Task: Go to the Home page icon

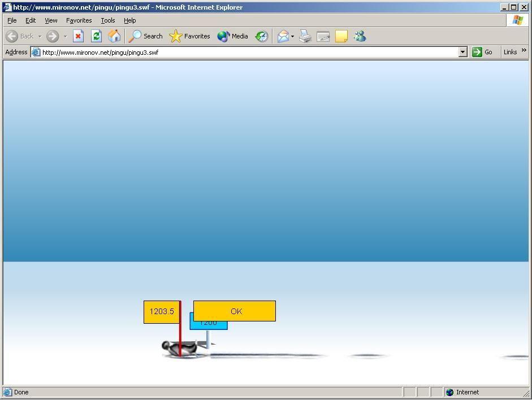Action: coord(114,36)
